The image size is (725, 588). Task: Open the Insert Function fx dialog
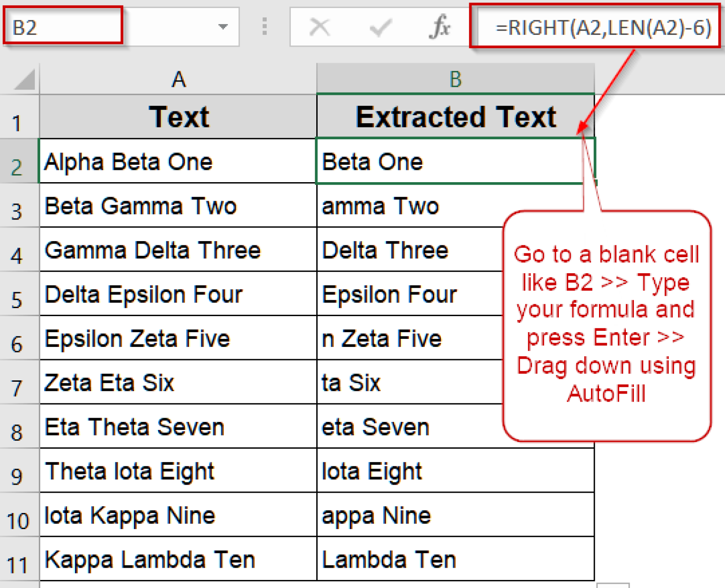click(x=439, y=27)
